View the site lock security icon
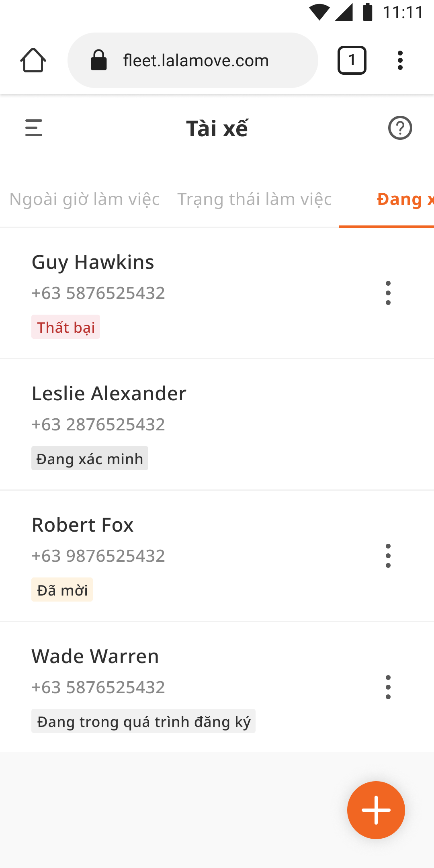This screenshot has height=868, width=434. click(98, 60)
